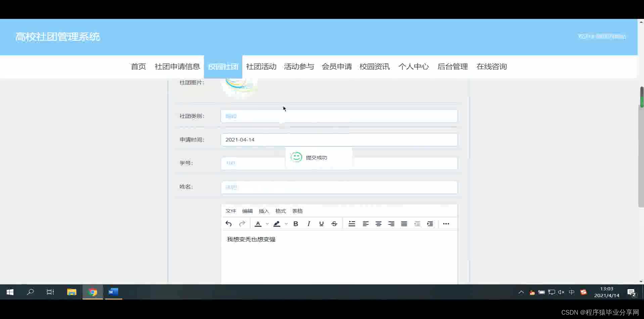Toggle bold formatting
Image resolution: width=644 pixels, height=319 pixels.
pyautogui.click(x=296, y=224)
